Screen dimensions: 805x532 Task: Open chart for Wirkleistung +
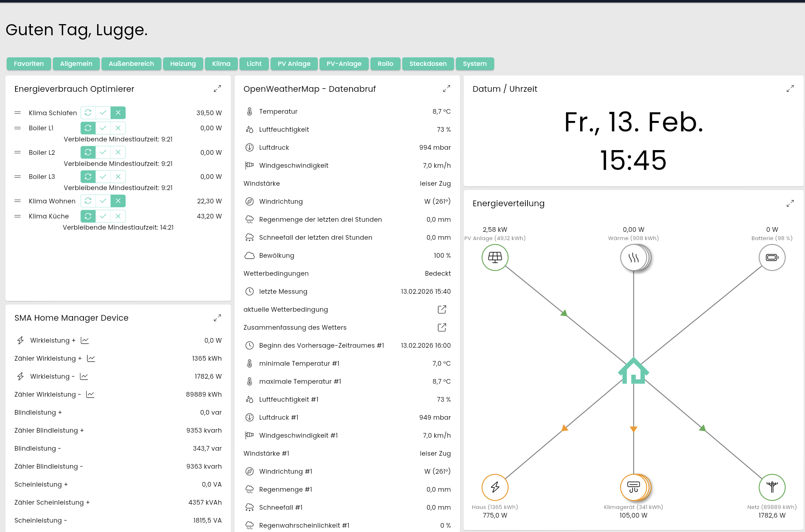tap(85, 341)
